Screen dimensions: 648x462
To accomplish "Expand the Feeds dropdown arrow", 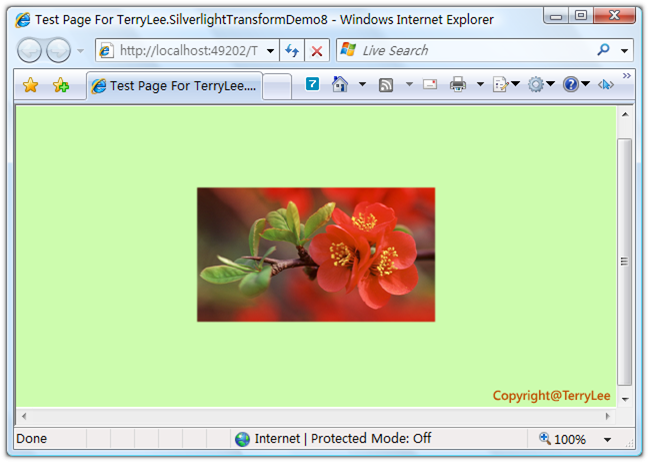I will pos(409,84).
